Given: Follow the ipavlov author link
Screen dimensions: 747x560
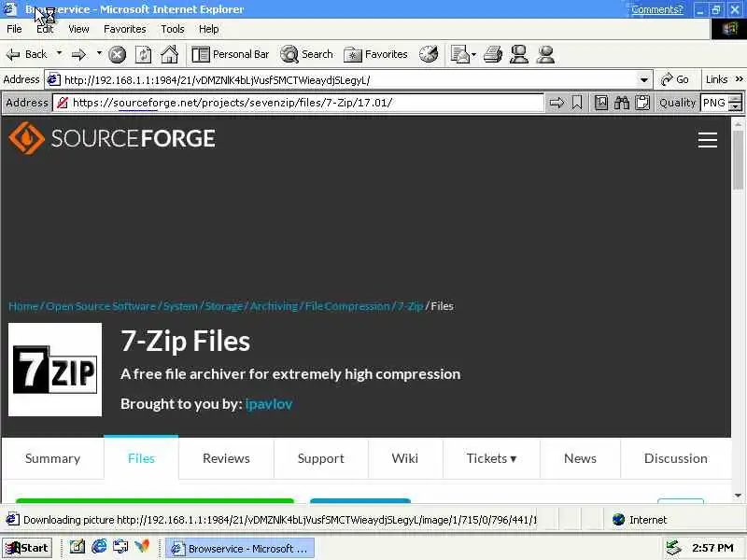Looking at the screenshot, I should pos(269,404).
